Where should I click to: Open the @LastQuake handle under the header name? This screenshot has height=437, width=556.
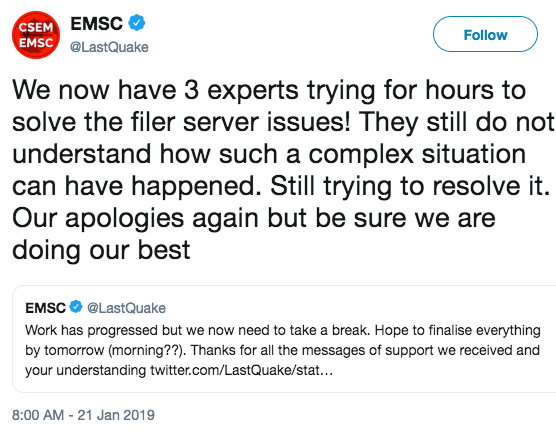click(109, 47)
